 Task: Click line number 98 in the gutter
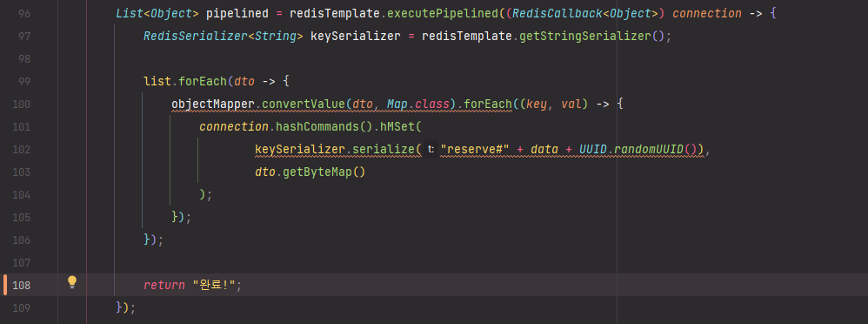23,59
